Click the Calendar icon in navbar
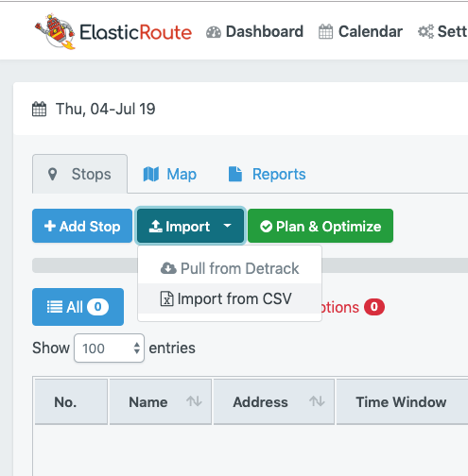This screenshot has width=468, height=476. pos(325,32)
